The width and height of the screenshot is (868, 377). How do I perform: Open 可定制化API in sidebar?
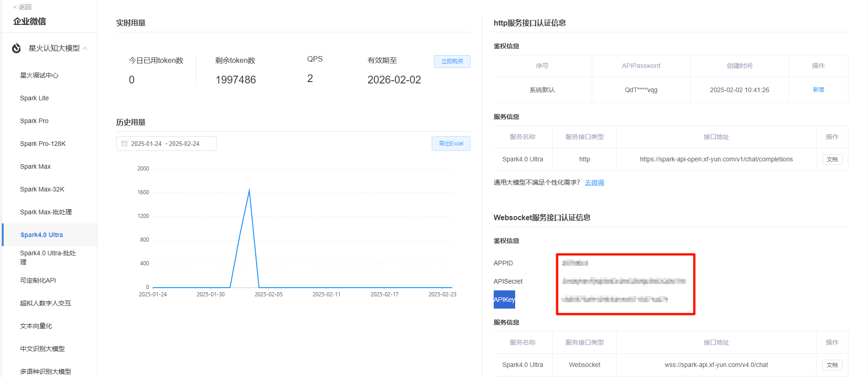(38, 280)
